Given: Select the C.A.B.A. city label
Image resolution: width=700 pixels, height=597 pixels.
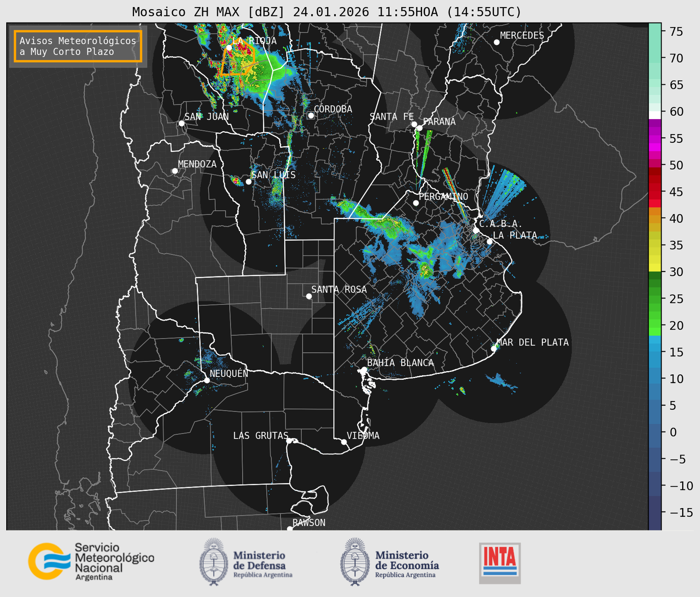Looking at the screenshot, I should click(501, 224).
